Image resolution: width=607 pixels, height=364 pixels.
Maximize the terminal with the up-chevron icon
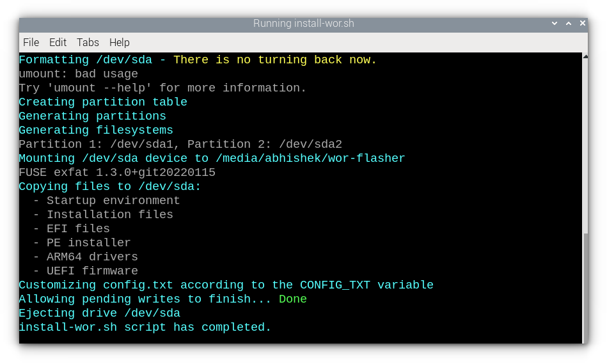tap(569, 24)
